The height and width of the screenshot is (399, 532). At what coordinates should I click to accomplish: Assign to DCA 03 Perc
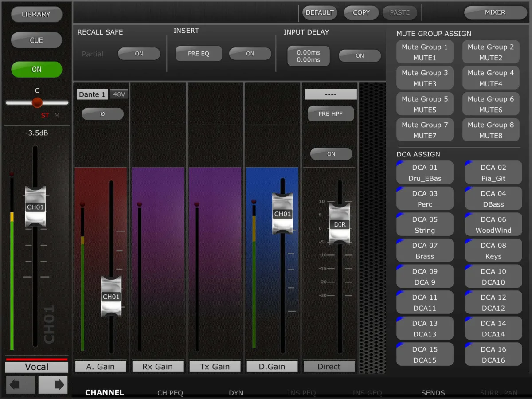click(x=425, y=199)
